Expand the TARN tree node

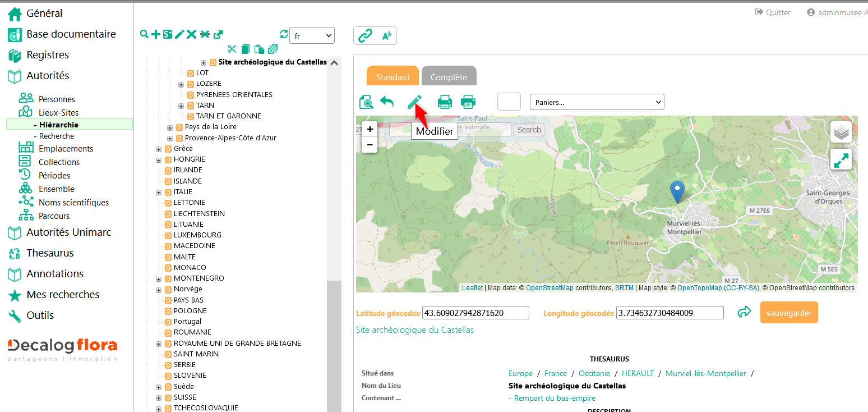pyautogui.click(x=181, y=106)
